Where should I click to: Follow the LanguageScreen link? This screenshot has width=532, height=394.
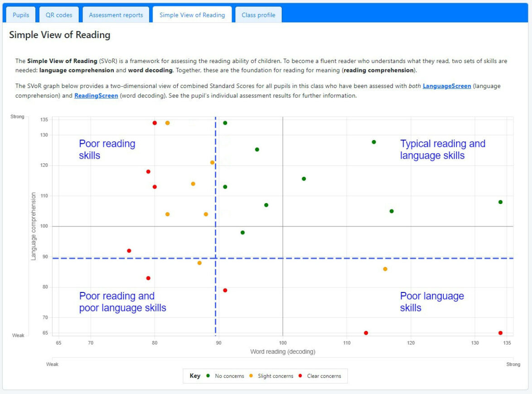coord(447,86)
